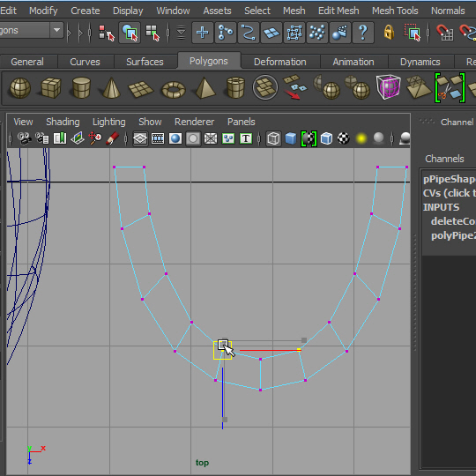The image size is (476, 476).
Task: Enable textured display checker ball icon
Action: coord(344,138)
